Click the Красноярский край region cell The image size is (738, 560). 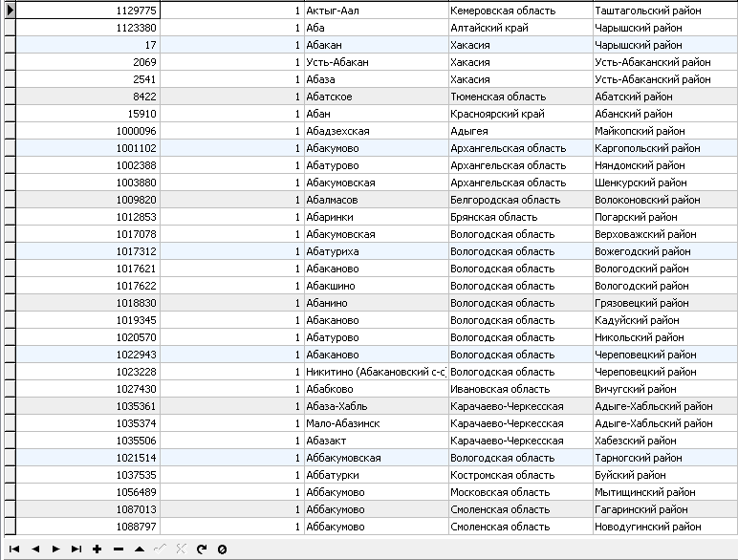(x=519, y=114)
